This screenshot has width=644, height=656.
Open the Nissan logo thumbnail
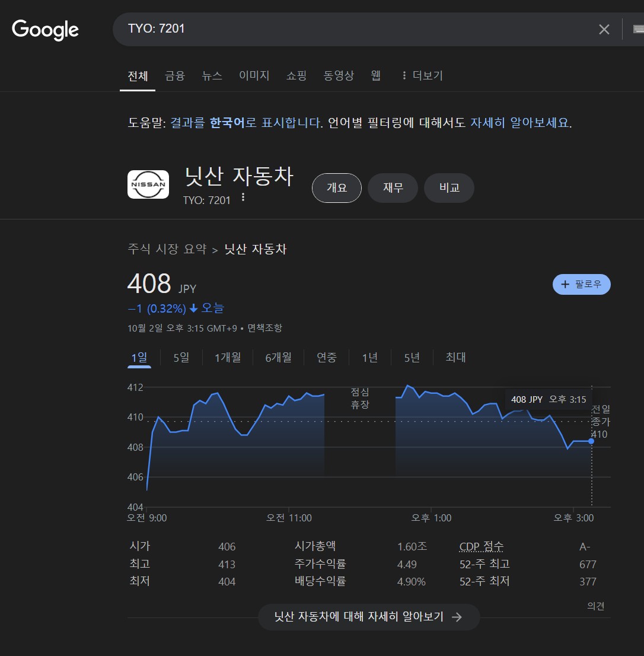148,184
